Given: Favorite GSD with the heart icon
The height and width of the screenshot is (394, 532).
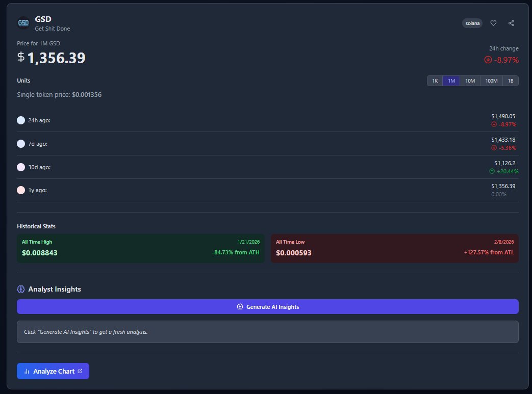Looking at the screenshot, I should (493, 23).
